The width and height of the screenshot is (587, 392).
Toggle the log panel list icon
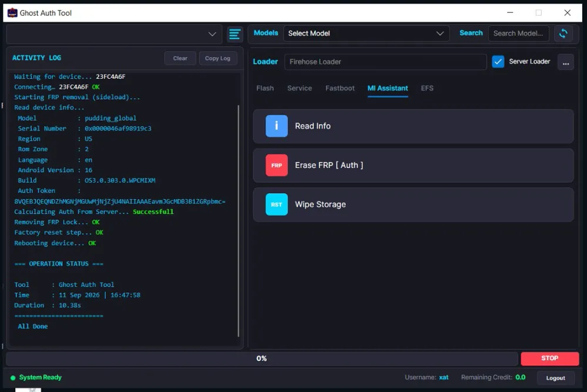click(x=234, y=34)
